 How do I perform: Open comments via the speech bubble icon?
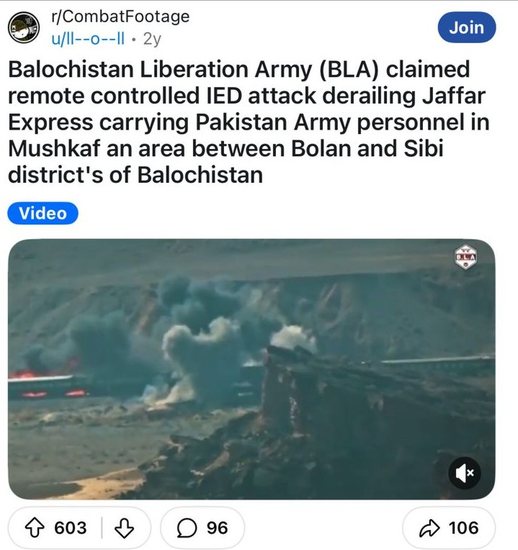187,528
